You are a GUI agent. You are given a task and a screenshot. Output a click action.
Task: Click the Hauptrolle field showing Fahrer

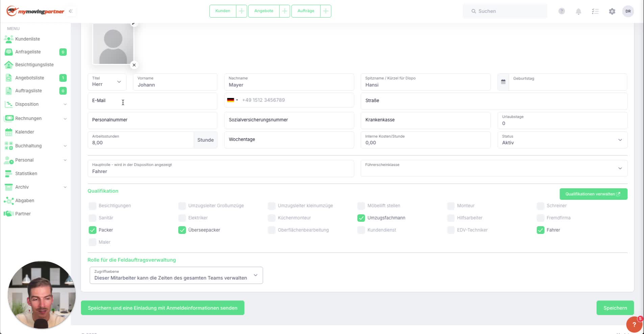221,168
